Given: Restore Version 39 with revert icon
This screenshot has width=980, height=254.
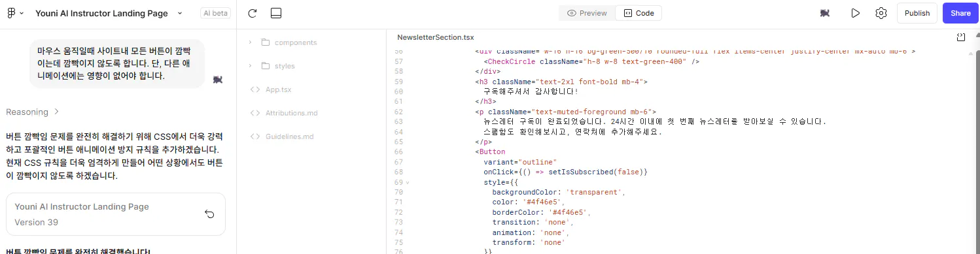Looking at the screenshot, I should (209, 214).
